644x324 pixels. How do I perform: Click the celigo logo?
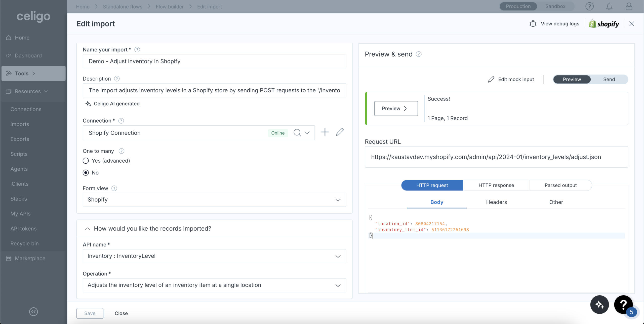[x=33, y=17]
